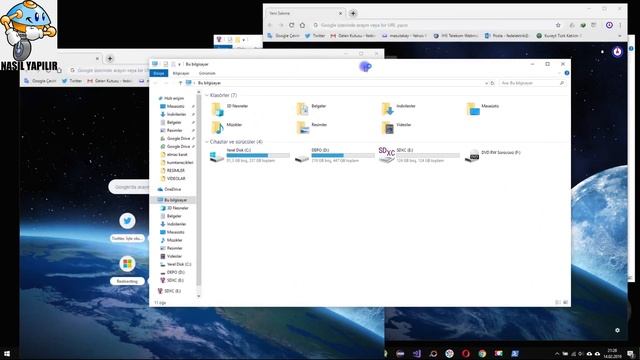Open the Müzikler folder in main pane
This screenshot has height=360, width=640.
pos(227,127)
